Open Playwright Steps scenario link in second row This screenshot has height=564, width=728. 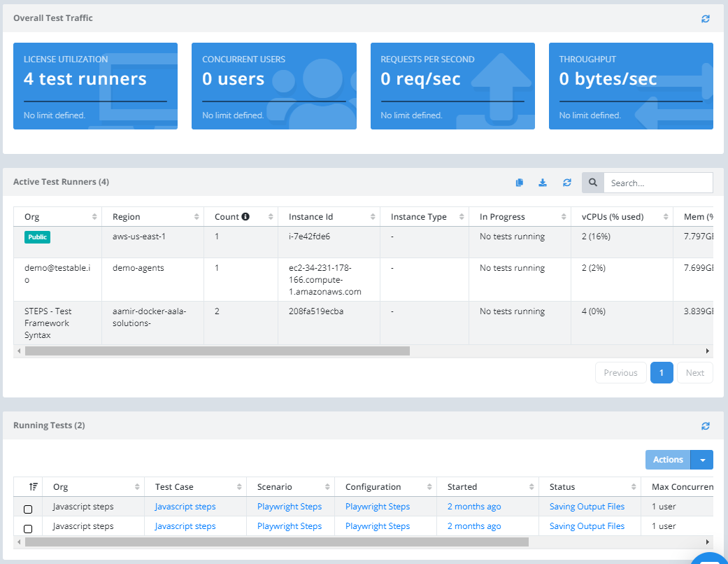tap(290, 526)
